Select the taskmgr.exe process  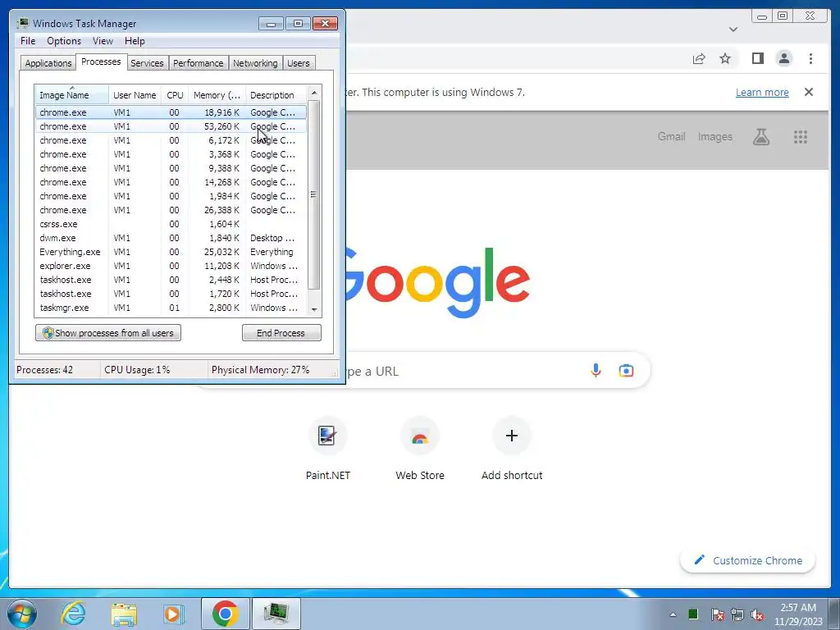(x=171, y=308)
